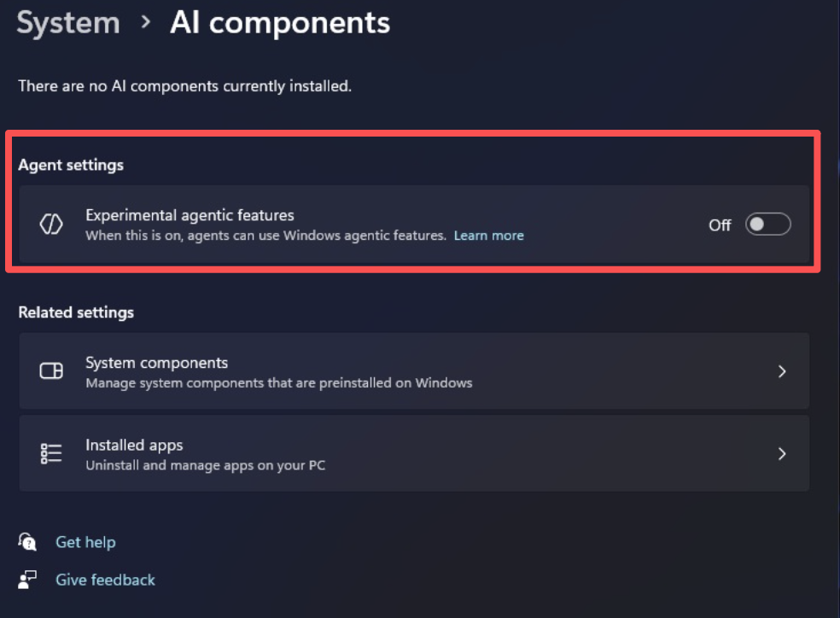Open the Get help link
The image size is (840, 618).
[85, 542]
